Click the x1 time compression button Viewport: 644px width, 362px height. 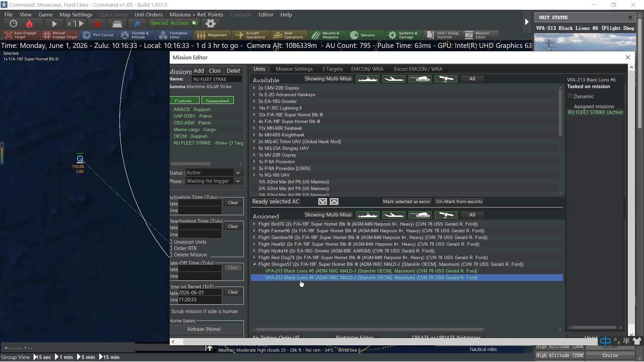75,23
